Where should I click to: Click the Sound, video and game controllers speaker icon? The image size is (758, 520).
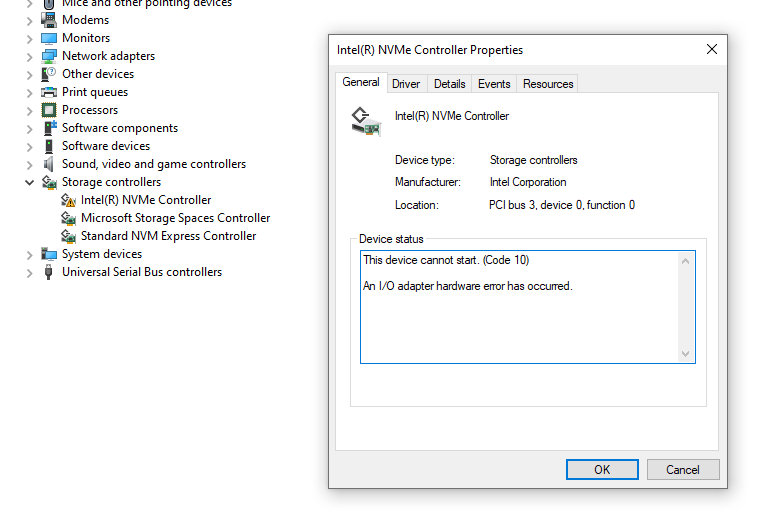click(48, 164)
